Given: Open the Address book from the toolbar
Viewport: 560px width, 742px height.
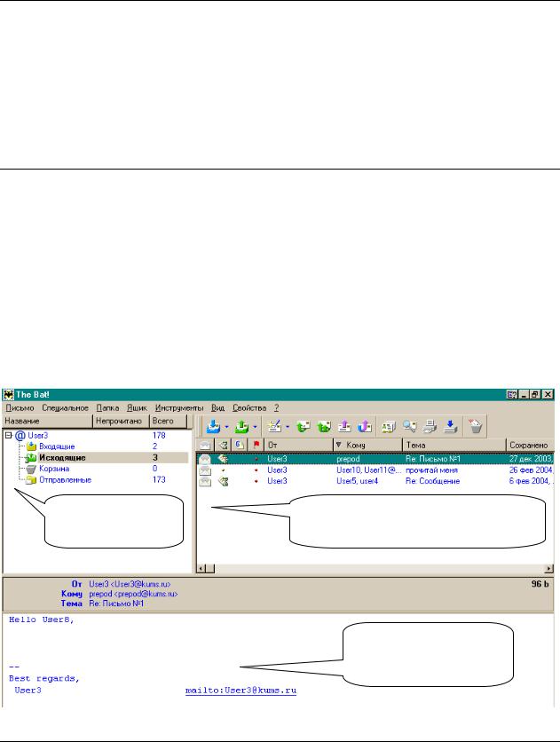Looking at the screenshot, I should (x=389, y=426).
